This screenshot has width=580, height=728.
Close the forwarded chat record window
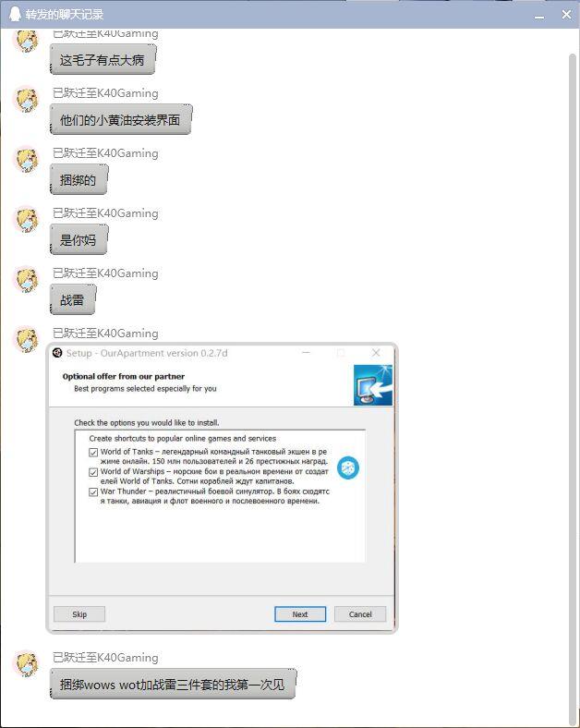click(566, 15)
